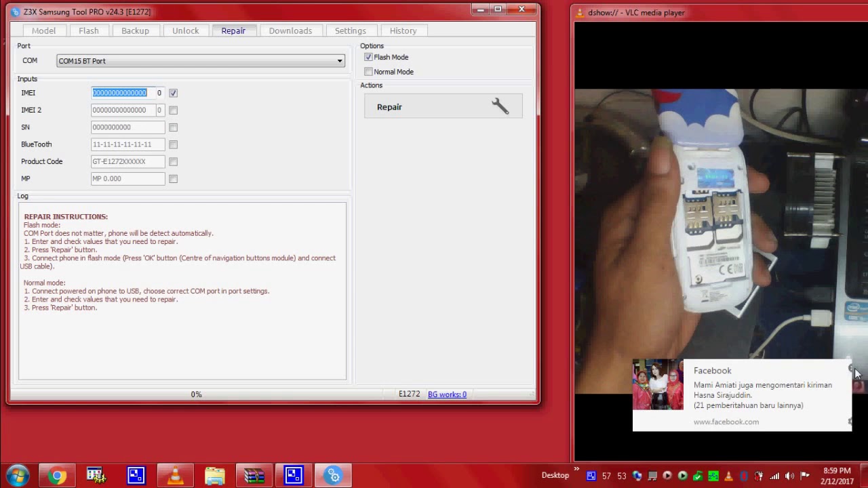This screenshot has width=868, height=488.
Task: Click the Product Code input field
Action: tap(127, 161)
